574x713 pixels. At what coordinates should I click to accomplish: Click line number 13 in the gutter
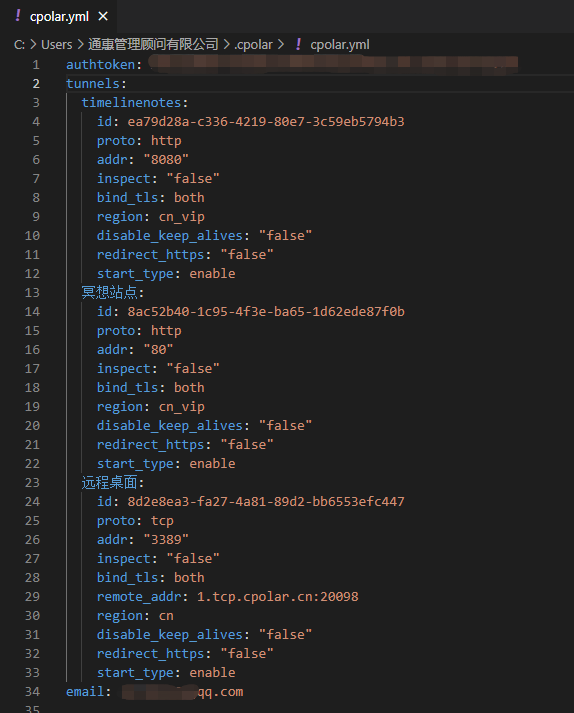click(x=32, y=292)
